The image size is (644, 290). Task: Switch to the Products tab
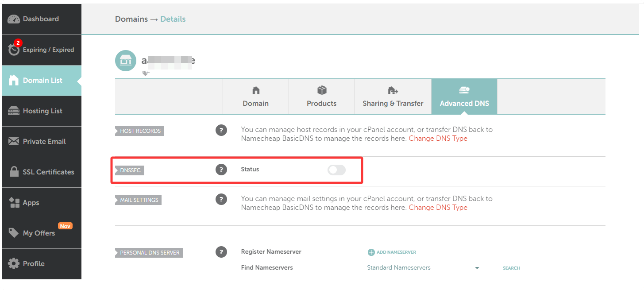point(322,97)
